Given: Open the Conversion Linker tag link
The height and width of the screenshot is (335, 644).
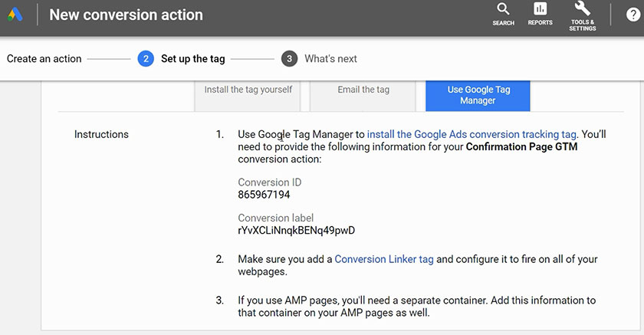Looking at the screenshot, I should (x=384, y=259).
